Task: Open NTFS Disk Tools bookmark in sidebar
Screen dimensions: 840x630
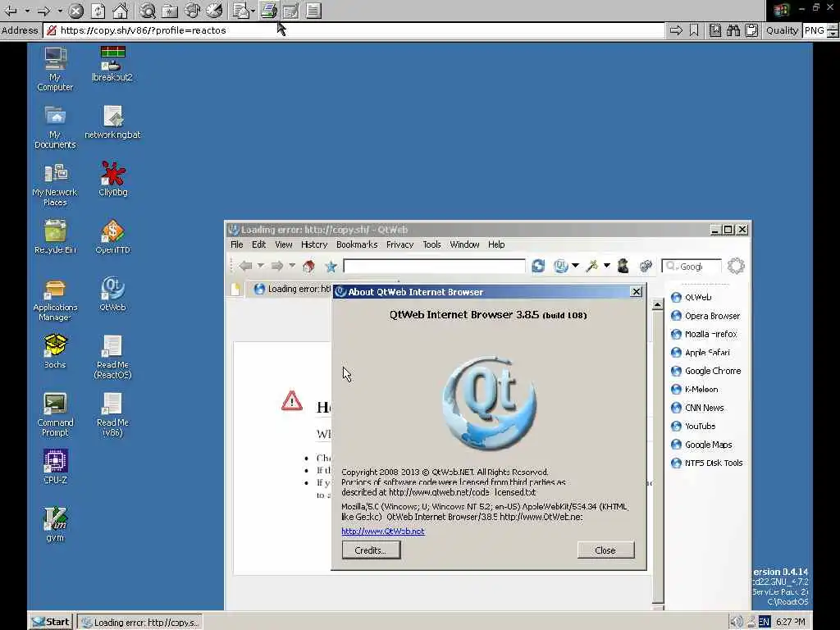Action: [706, 463]
